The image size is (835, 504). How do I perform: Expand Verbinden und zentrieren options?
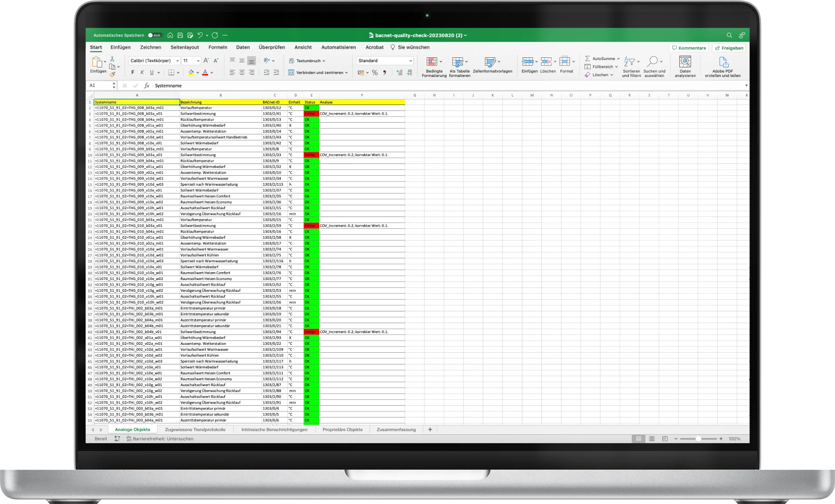click(347, 73)
